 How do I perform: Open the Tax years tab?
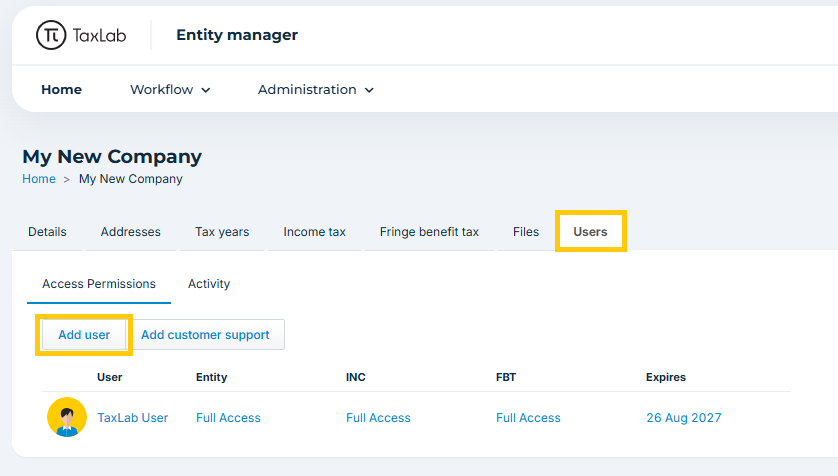tap(222, 232)
